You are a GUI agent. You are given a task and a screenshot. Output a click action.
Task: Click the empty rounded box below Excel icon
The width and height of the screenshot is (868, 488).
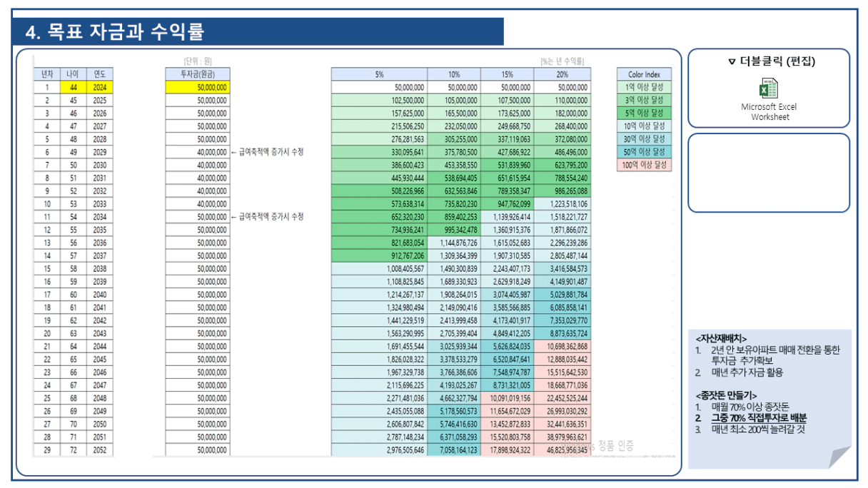tap(768, 173)
